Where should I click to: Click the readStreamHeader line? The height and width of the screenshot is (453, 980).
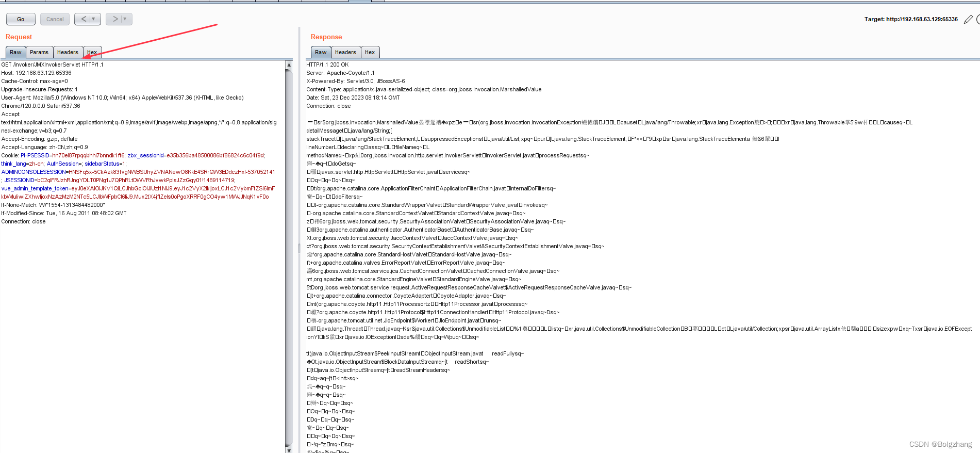(x=378, y=370)
